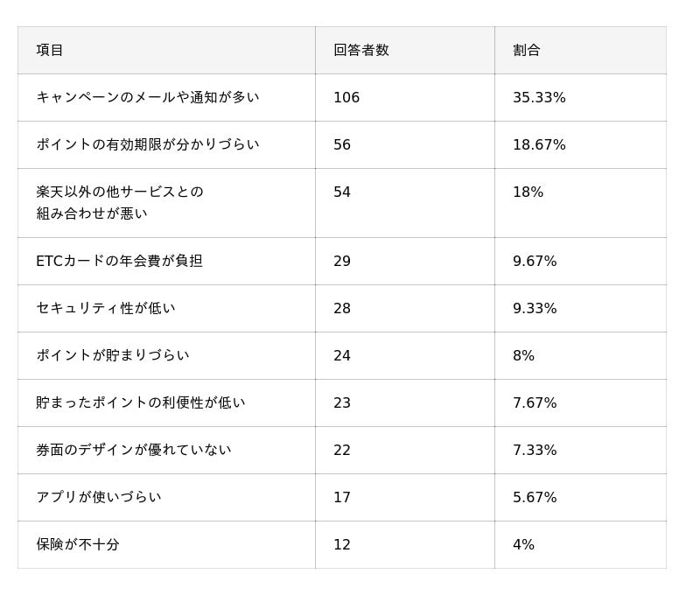Select the 券面のデザインが優れていない cell
The height and width of the screenshot is (595, 700).
point(134,451)
